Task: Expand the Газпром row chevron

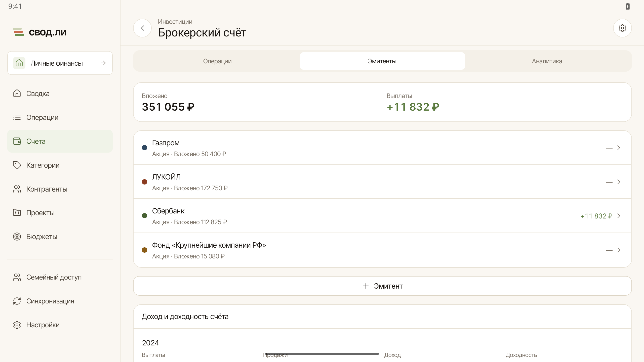Action: point(619,148)
